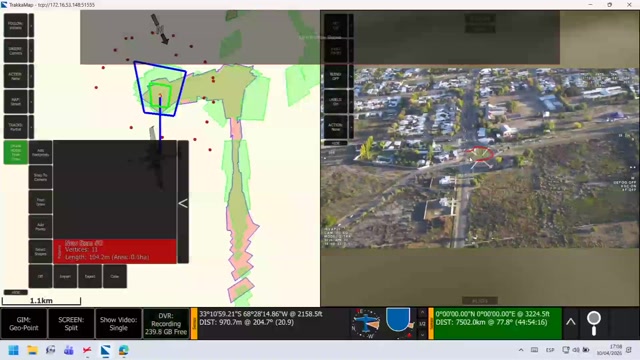640x360 pixels.
Task: Click the Off button in shapes panel
Action: point(40,276)
